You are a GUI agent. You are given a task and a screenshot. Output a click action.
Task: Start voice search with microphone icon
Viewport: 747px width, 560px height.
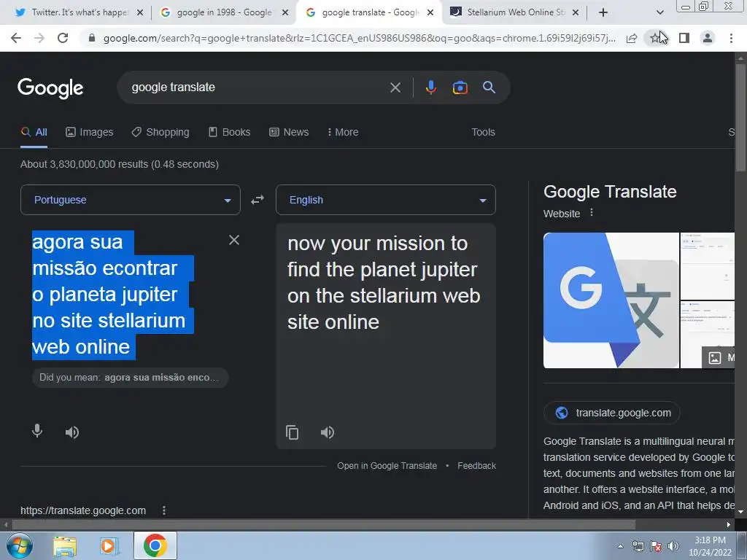coord(430,87)
